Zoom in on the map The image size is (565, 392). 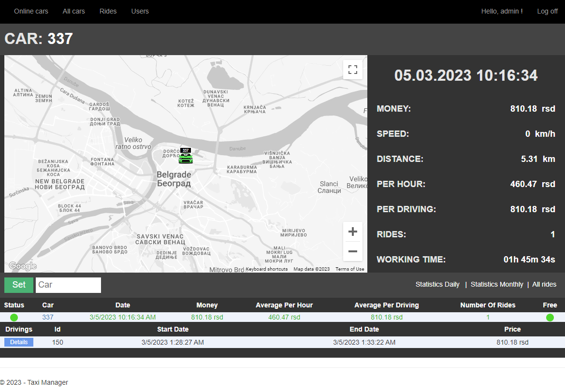pyautogui.click(x=353, y=232)
